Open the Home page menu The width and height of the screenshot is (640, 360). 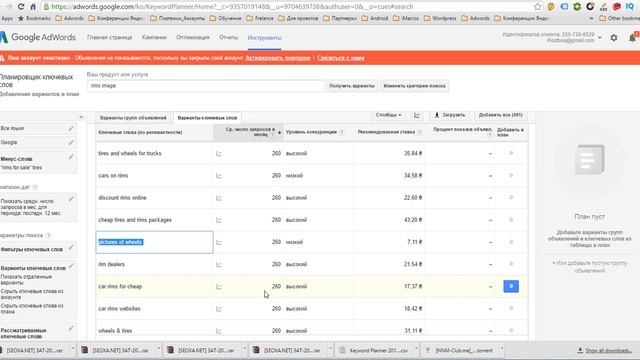pos(109,37)
